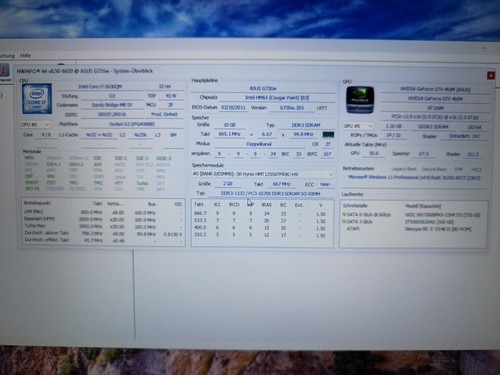The image size is (500, 375).
Task: Click the GDDR5 SDRAM value
Action: (x=433, y=127)
